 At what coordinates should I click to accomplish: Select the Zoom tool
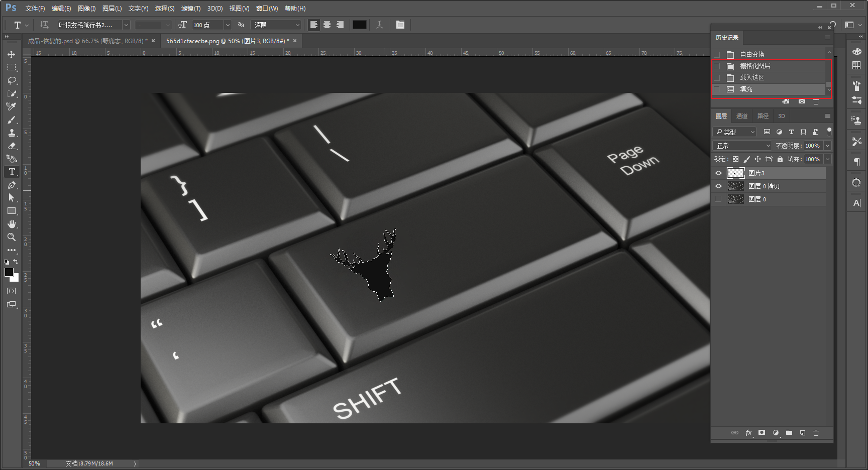tap(12, 237)
